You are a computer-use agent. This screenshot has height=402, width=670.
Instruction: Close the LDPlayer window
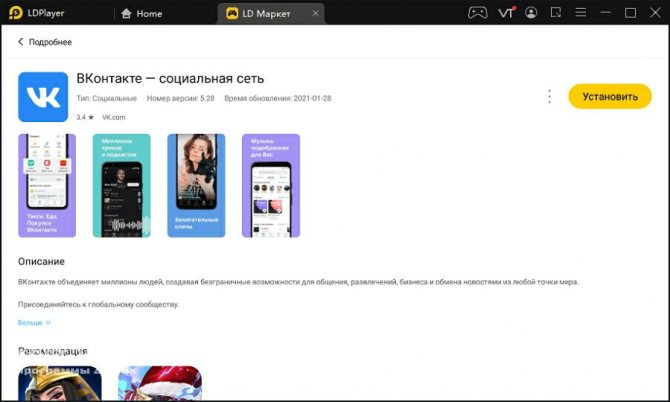click(655, 12)
